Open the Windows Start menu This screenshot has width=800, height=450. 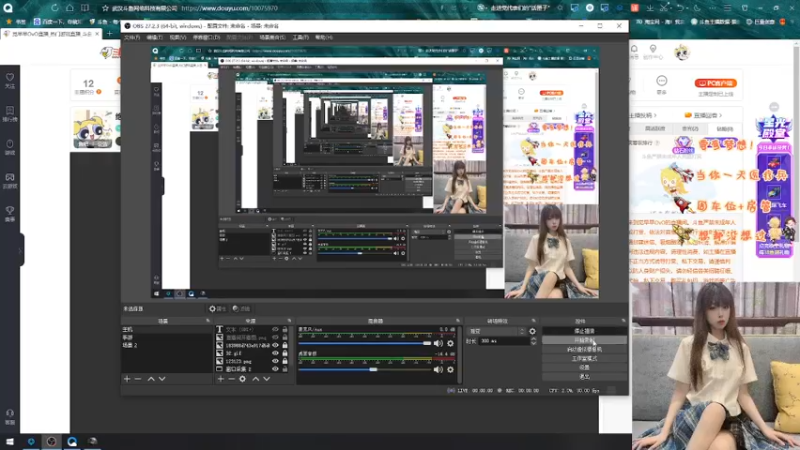click(x=10, y=442)
